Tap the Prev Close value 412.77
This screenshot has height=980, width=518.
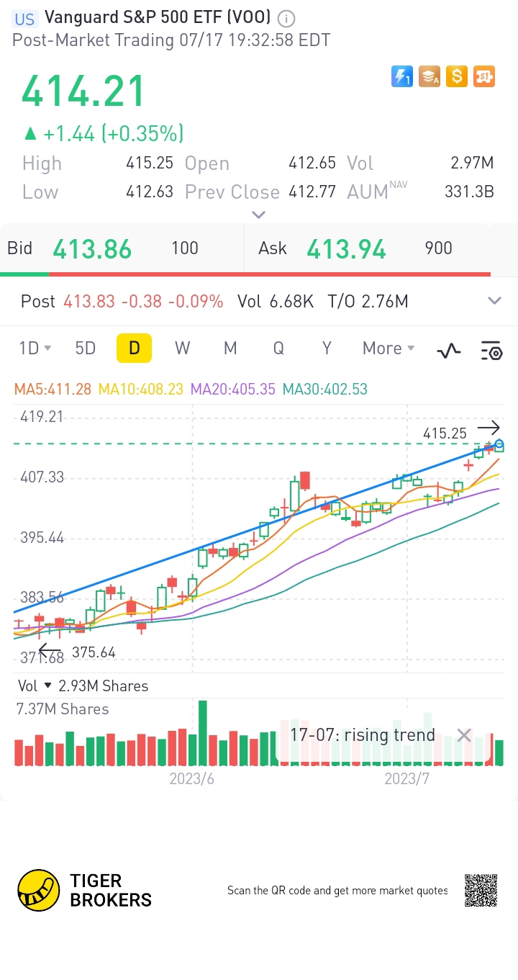pos(312,192)
